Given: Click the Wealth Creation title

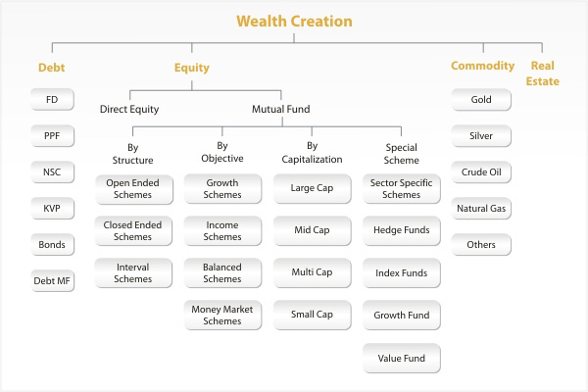Looking at the screenshot, I should tap(294, 21).
